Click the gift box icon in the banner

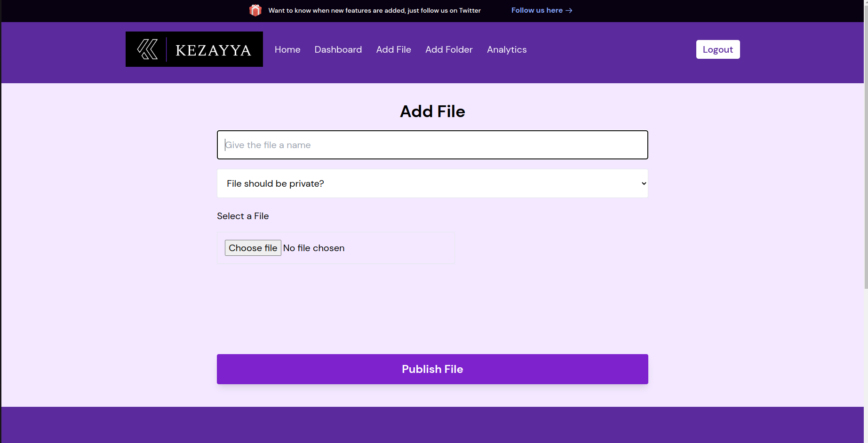tap(255, 10)
